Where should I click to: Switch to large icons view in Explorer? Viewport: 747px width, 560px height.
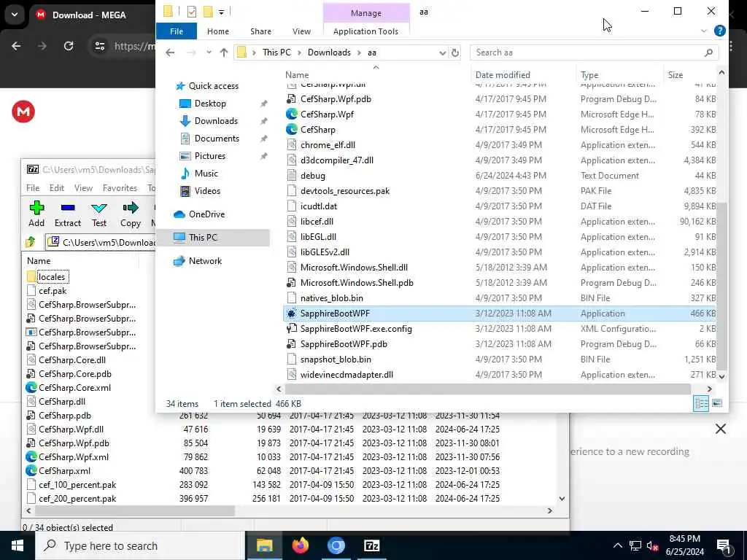click(717, 403)
